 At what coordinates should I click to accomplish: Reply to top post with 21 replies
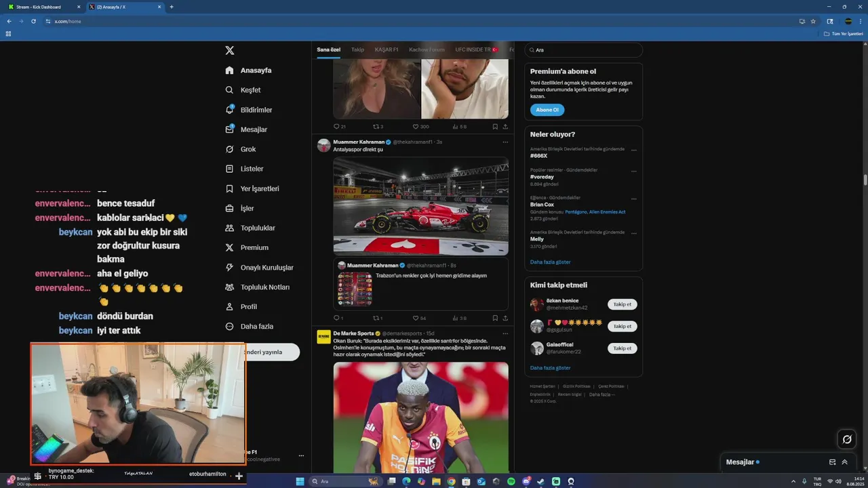click(x=339, y=127)
